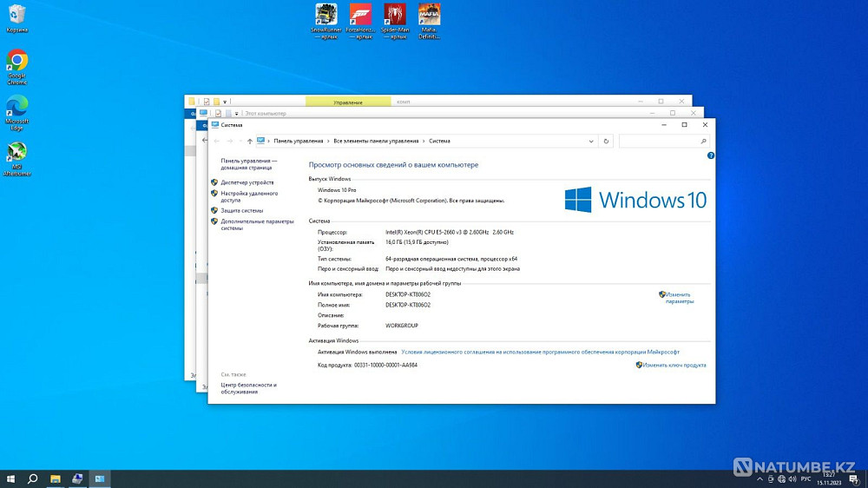Open Центр безопасности и обслуживания link
Image resolution: width=868 pixels, height=488 pixels.
(248, 388)
